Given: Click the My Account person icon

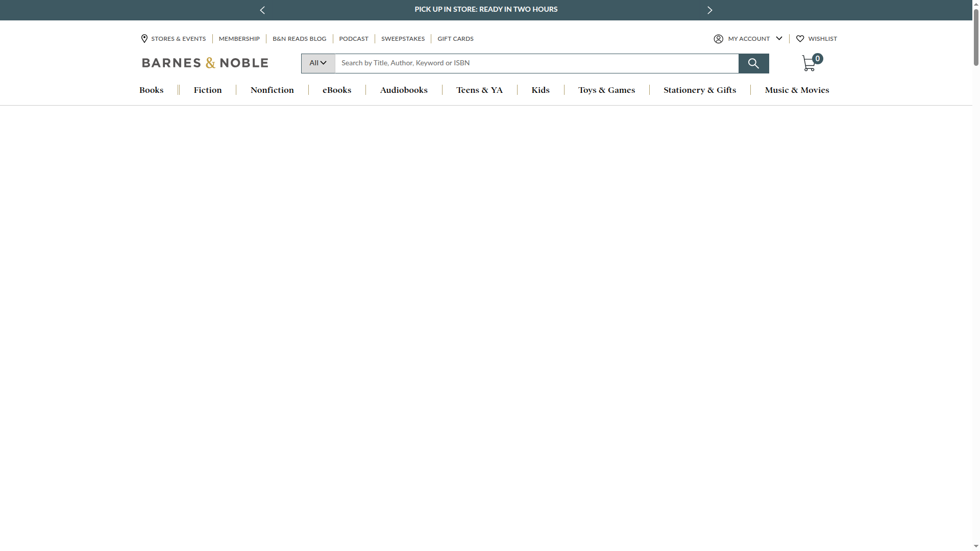Looking at the screenshot, I should tap(718, 39).
